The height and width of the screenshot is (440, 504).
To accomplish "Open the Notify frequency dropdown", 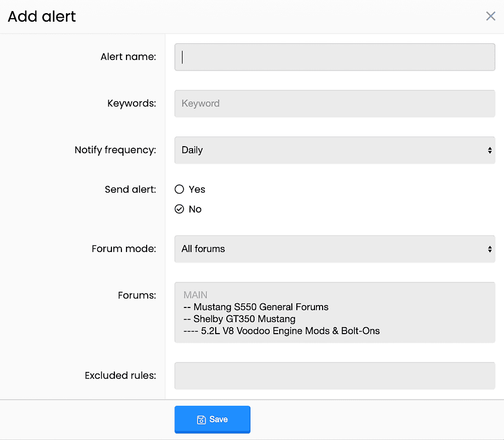I will [335, 150].
